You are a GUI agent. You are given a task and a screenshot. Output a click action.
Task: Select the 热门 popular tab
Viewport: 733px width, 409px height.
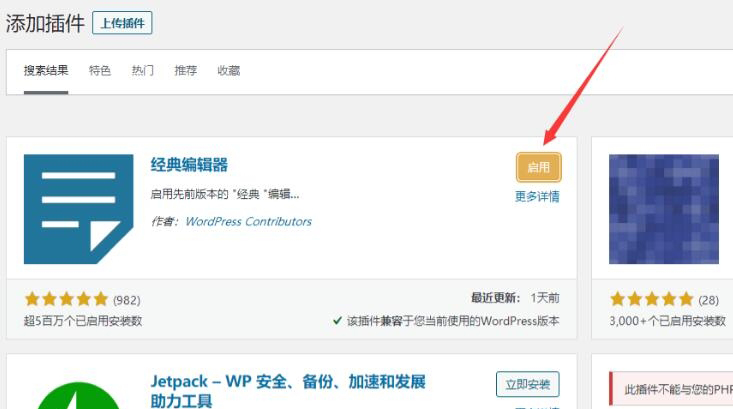pos(143,71)
